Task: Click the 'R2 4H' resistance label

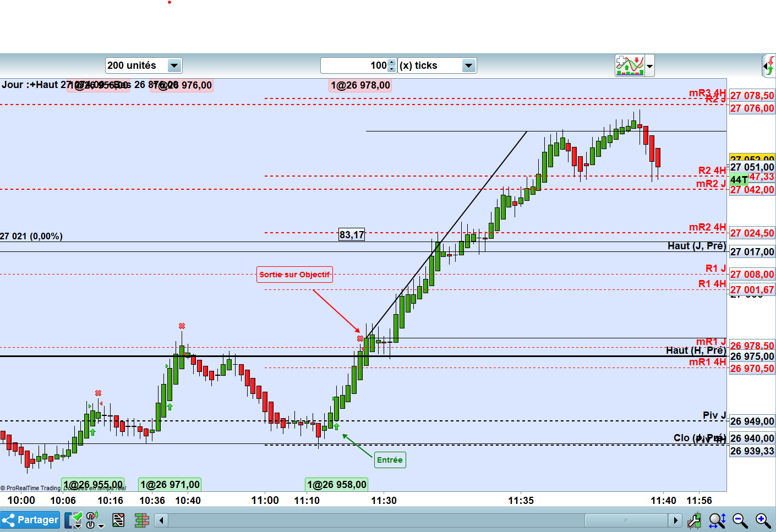Action: point(712,171)
